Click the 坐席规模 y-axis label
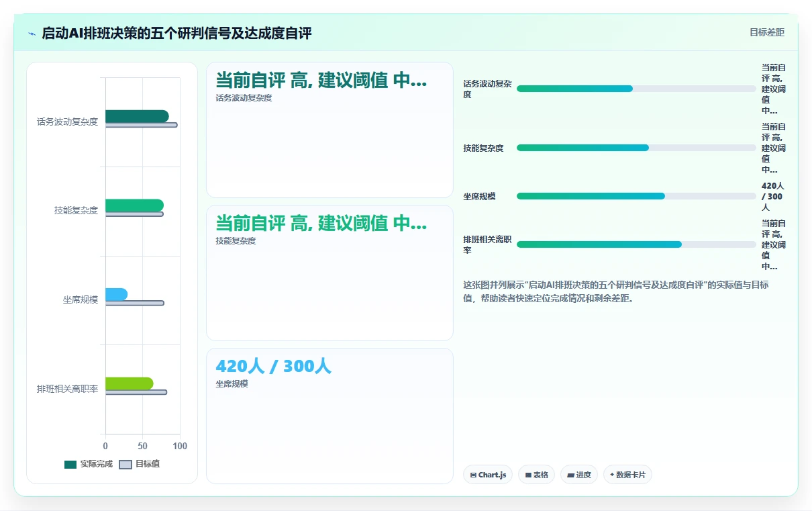The height and width of the screenshot is (511, 812). pyautogui.click(x=81, y=300)
